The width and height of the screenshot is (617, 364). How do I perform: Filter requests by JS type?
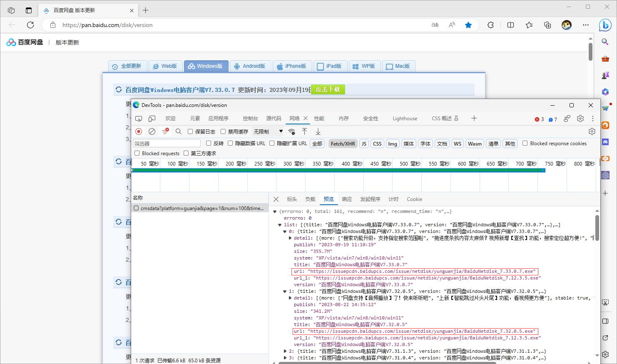tap(364, 144)
